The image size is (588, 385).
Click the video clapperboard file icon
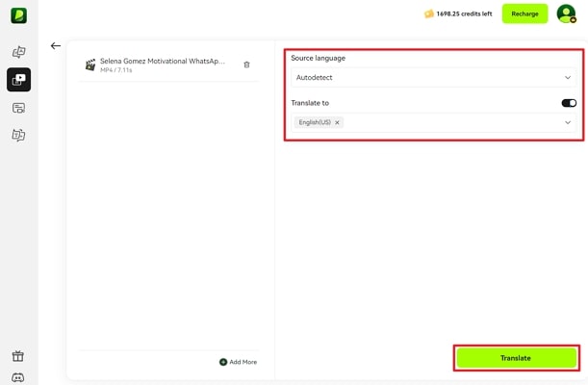(90, 64)
